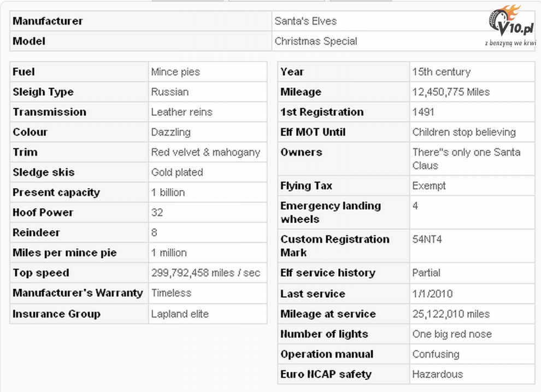This screenshot has height=392, width=541.
Task: Click the 'Children stop believing' cell
Action: click(x=464, y=132)
